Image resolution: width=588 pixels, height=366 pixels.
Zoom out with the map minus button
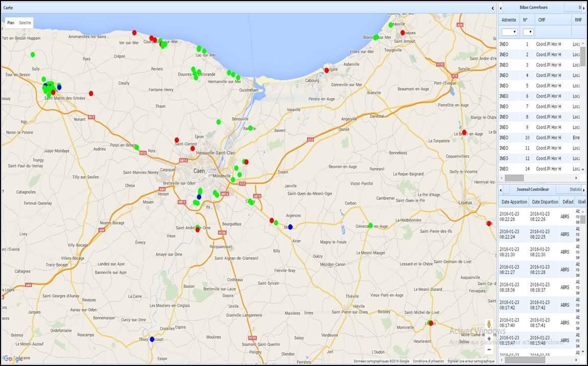pos(488,350)
